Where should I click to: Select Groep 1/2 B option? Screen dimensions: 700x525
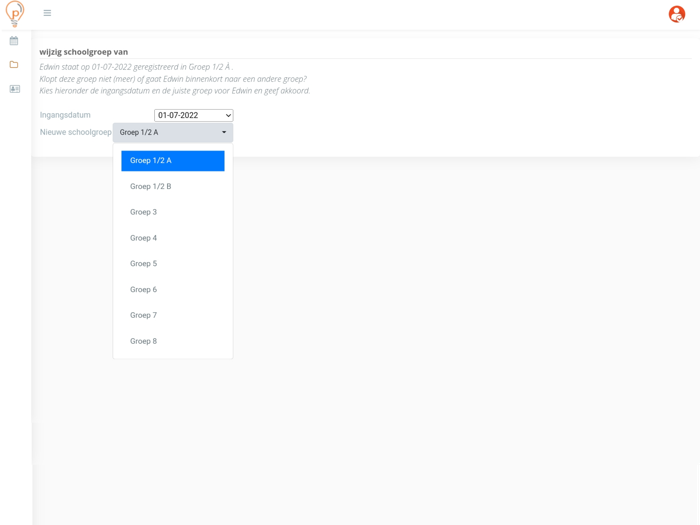click(x=173, y=187)
